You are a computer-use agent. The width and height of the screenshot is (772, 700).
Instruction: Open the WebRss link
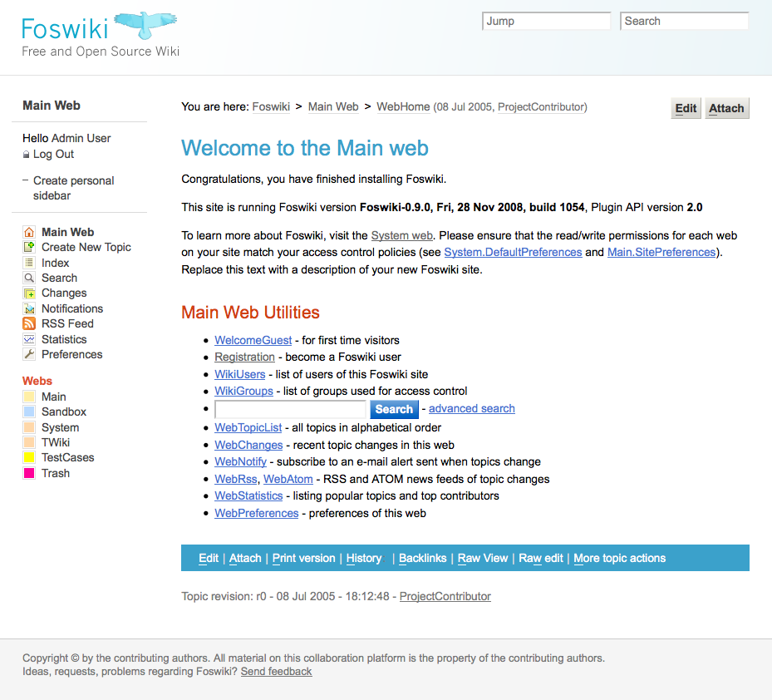(236, 479)
